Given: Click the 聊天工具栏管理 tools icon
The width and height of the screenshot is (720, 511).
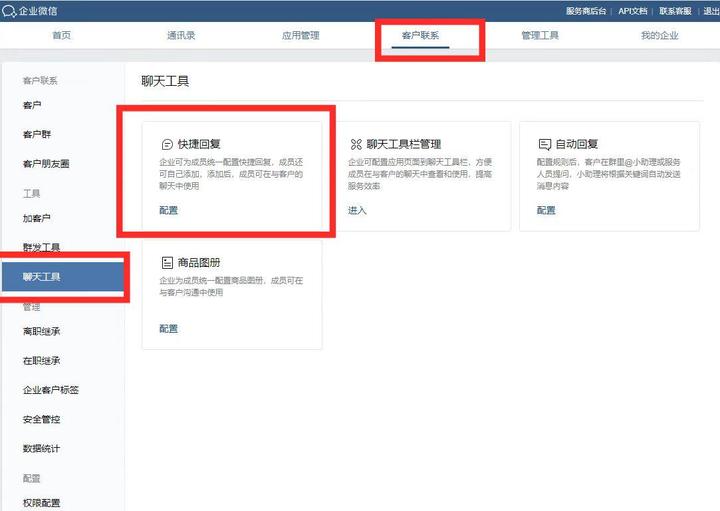Looking at the screenshot, I should pos(355,145).
